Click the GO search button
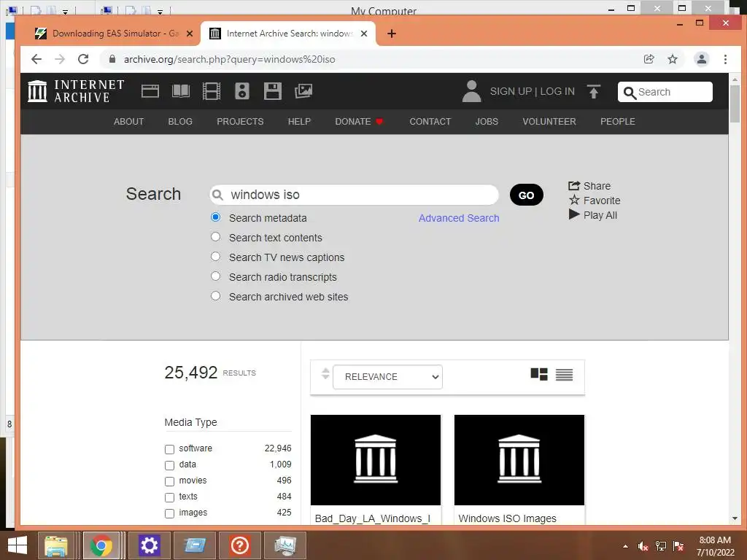 tap(527, 195)
